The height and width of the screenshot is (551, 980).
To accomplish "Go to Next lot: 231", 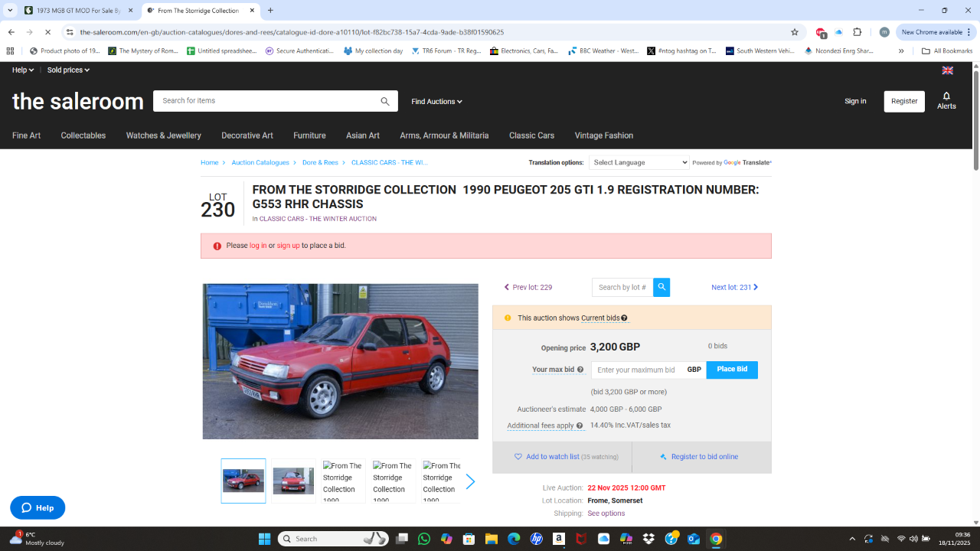I will (x=734, y=287).
